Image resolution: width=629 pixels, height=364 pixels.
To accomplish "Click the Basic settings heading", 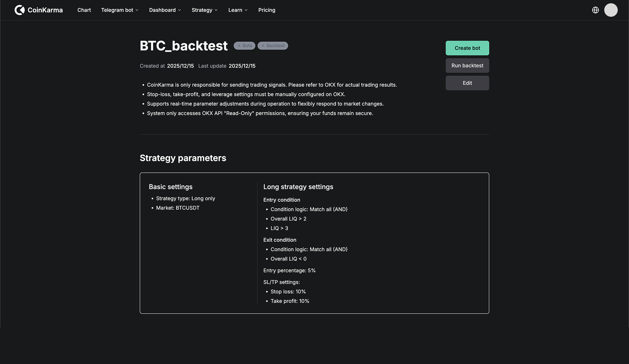I will 171,187.
